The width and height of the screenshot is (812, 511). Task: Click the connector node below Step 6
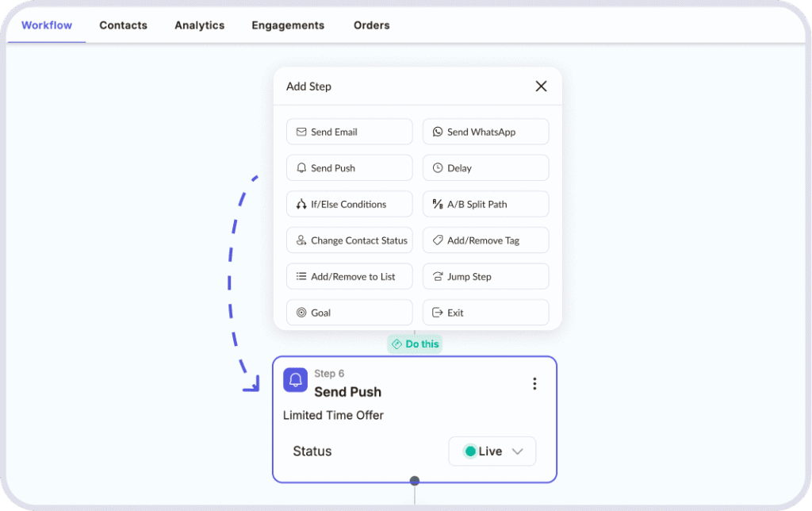[415, 481]
